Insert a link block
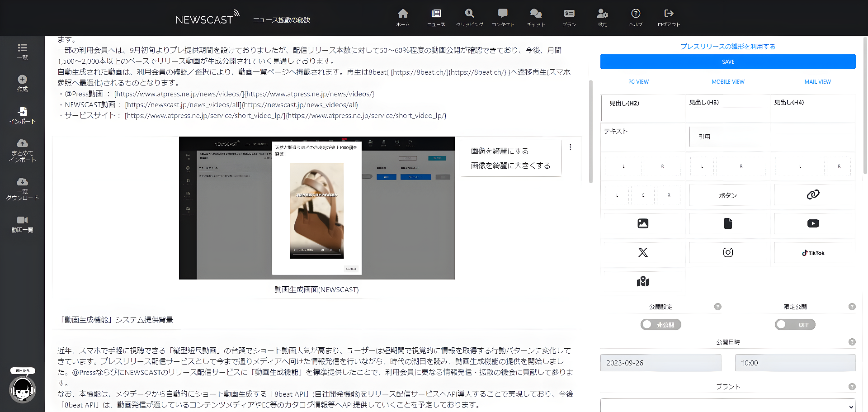The width and height of the screenshot is (868, 412). tap(812, 194)
